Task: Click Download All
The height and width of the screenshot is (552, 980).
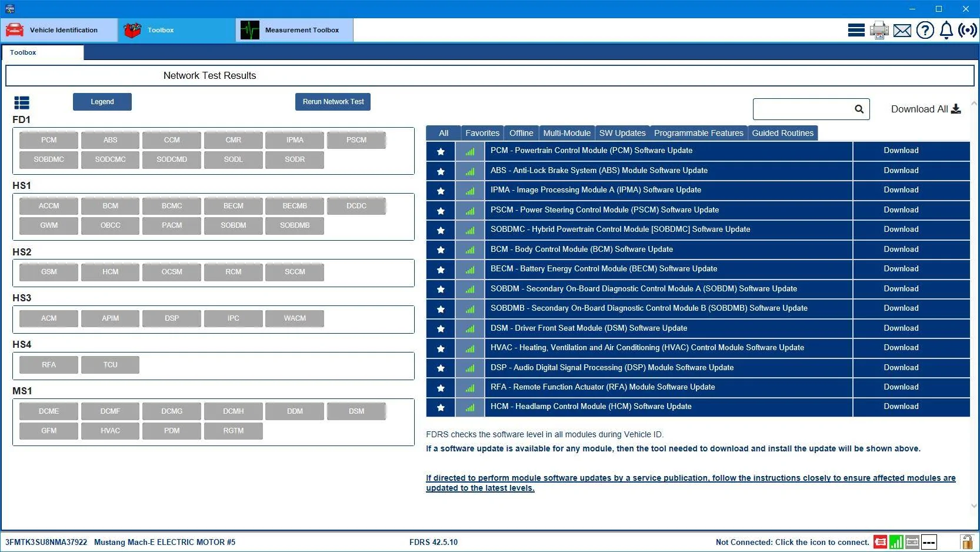Action: [926, 109]
